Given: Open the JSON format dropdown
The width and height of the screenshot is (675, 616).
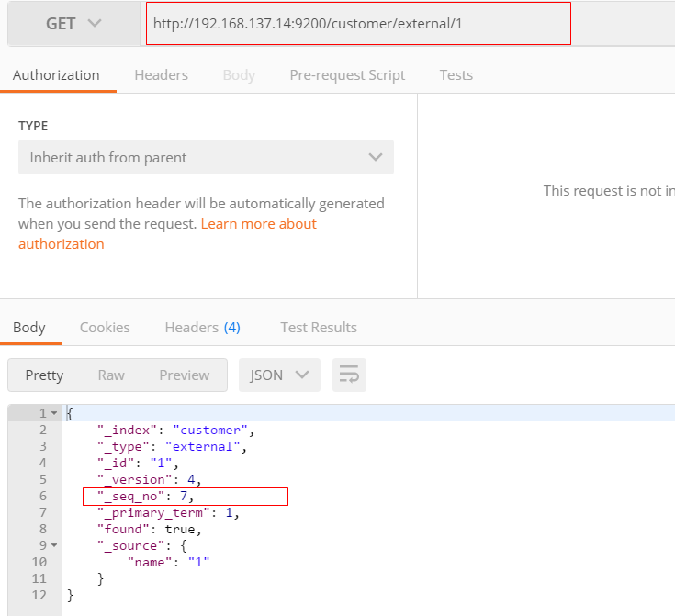Looking at the screenshot, I should (x=279, y=375).
